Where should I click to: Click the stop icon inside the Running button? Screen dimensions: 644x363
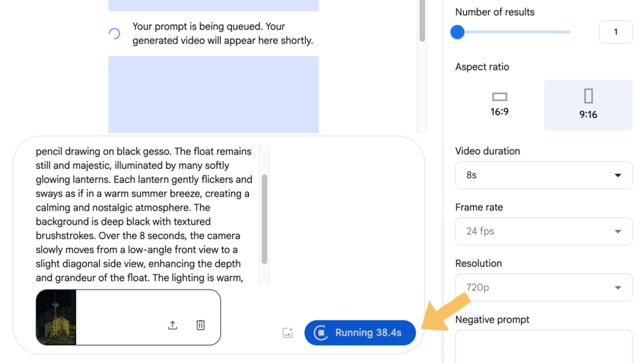click(321, 333)
